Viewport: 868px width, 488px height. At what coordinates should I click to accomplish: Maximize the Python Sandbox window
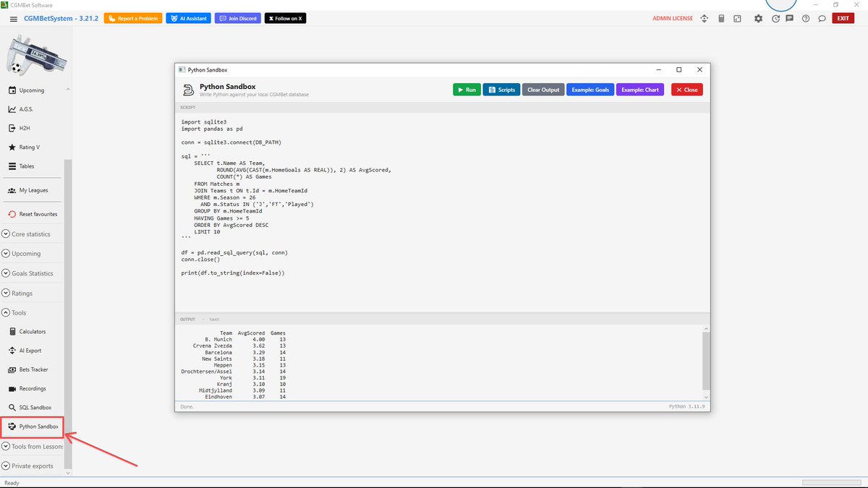[678, 69]
